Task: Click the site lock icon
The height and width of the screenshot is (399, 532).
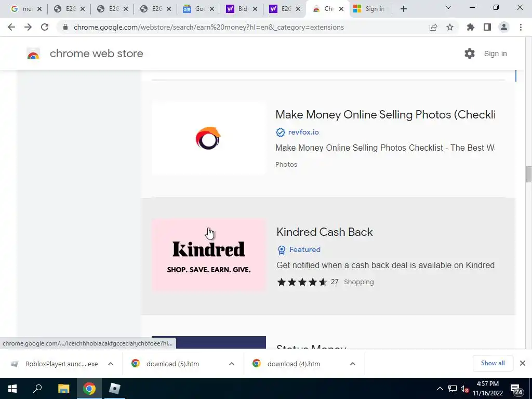Action: tap(65, 27)
